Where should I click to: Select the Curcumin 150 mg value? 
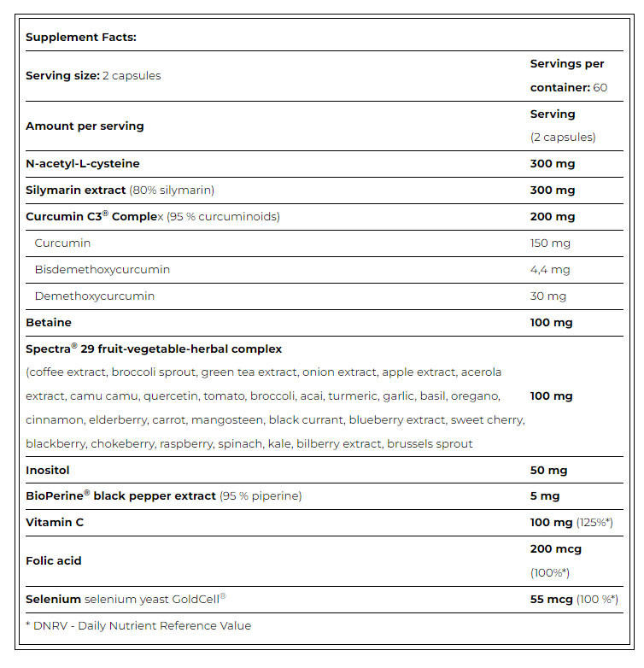pos(551,243)
